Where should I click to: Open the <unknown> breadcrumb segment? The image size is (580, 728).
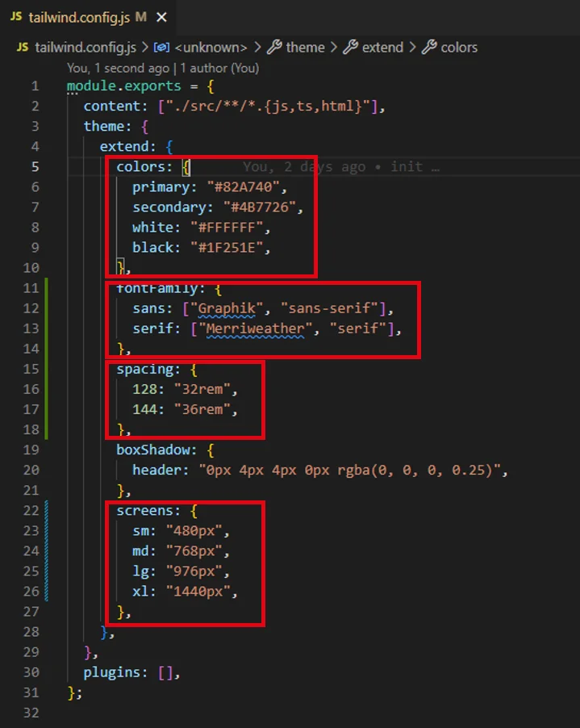pyautogui.click(x=211, y=48)
